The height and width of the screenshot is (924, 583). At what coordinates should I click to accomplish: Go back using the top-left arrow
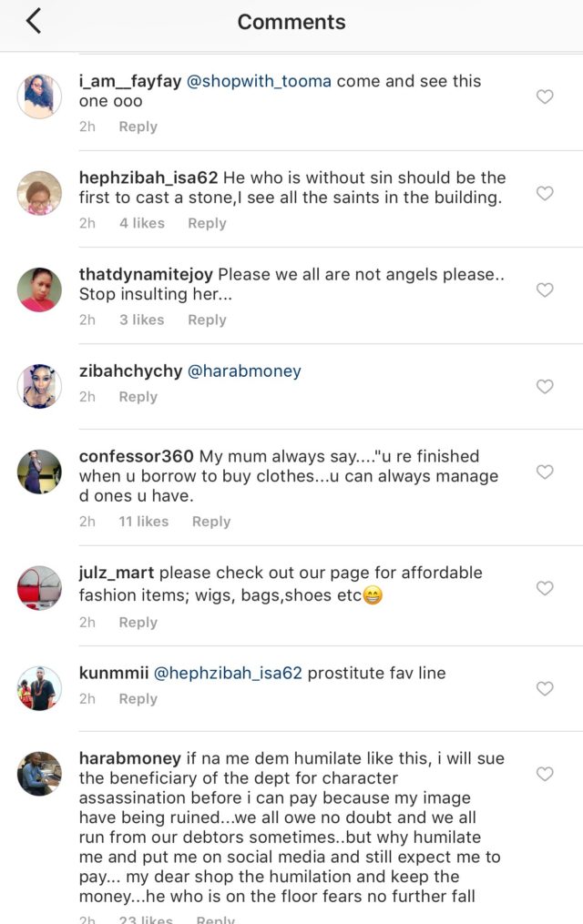coord(34,21)
